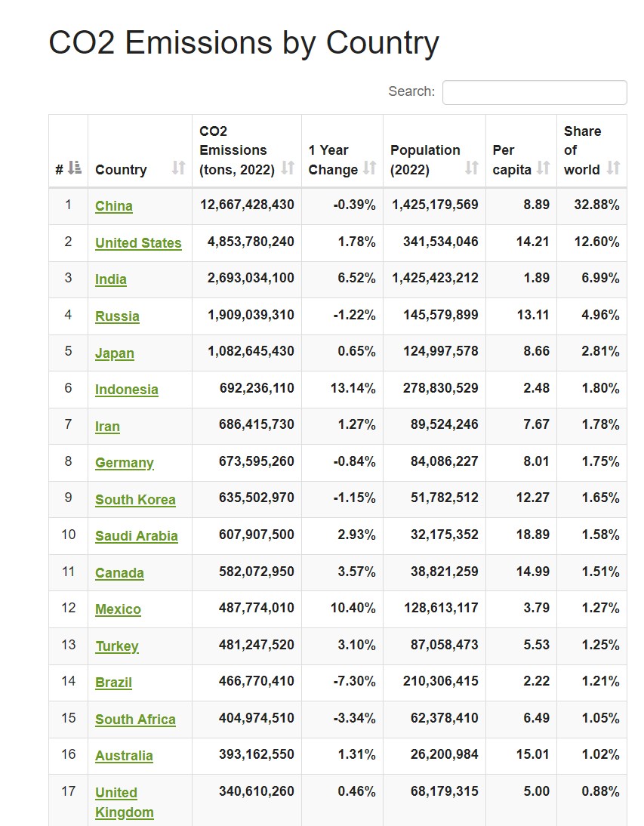Click the Country column sort arrows
The width and height of the screenshot is (644, 826).
(178, 168)
